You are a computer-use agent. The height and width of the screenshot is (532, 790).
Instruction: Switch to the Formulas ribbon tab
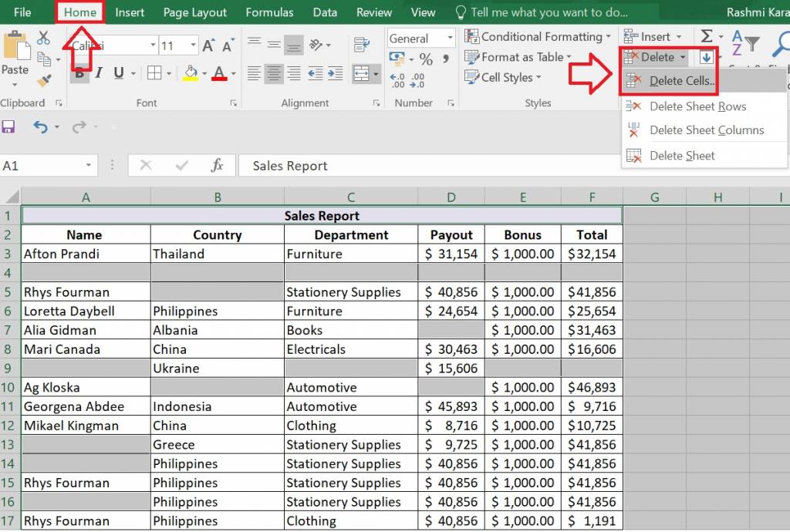tap(269, 12)
